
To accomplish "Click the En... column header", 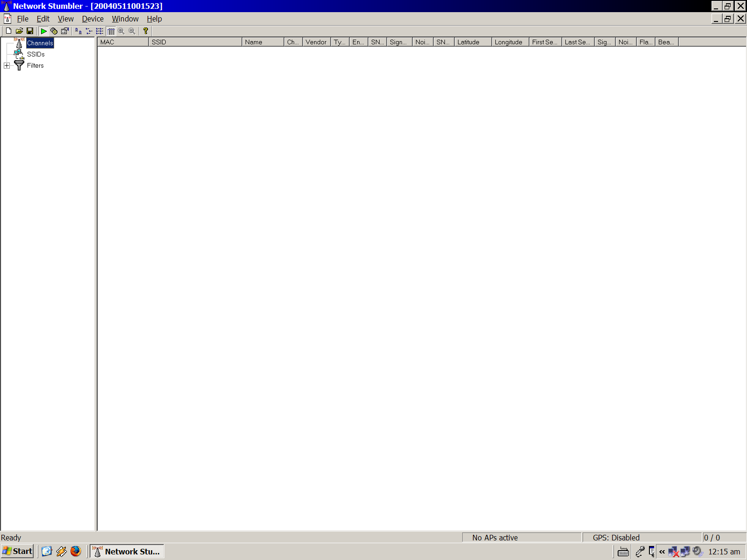I will pyautogui.click(x=359, y=42).
